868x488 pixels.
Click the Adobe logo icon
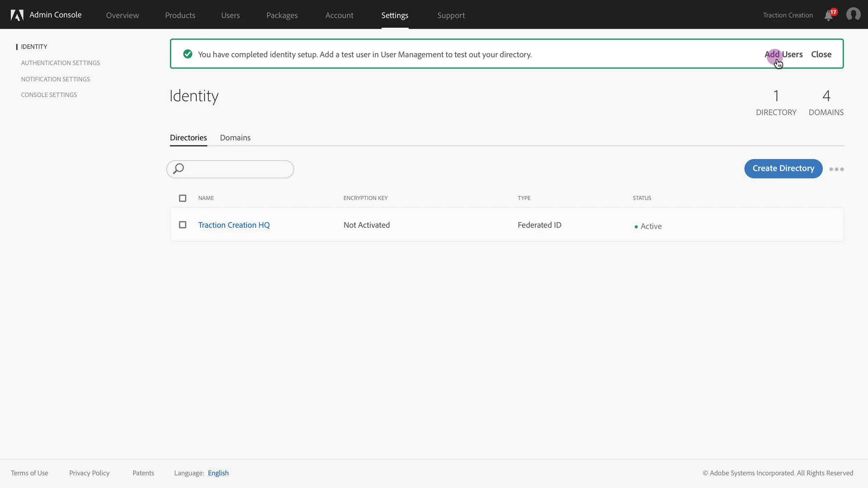[x=17, y=15]
